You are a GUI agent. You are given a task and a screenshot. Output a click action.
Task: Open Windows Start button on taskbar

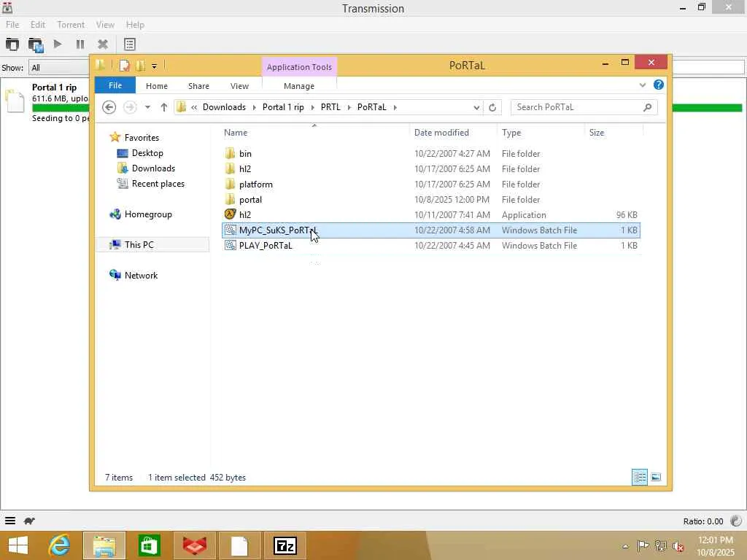[18, 545]
